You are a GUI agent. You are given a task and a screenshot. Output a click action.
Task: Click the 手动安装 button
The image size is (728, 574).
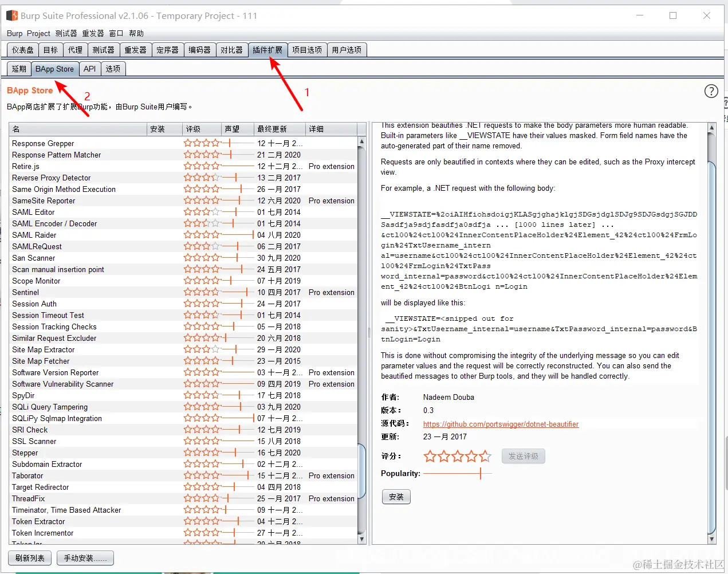pos(85,558)
